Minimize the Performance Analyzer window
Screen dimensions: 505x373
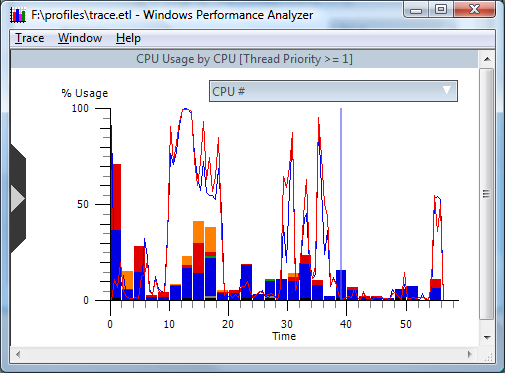pos(416,10)
